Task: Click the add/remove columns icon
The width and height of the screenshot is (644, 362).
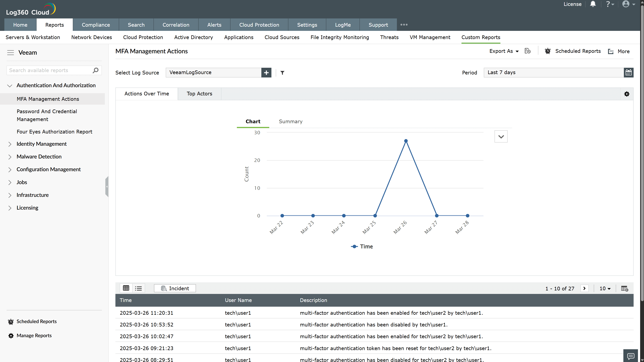Action: (x=625, y=289)
